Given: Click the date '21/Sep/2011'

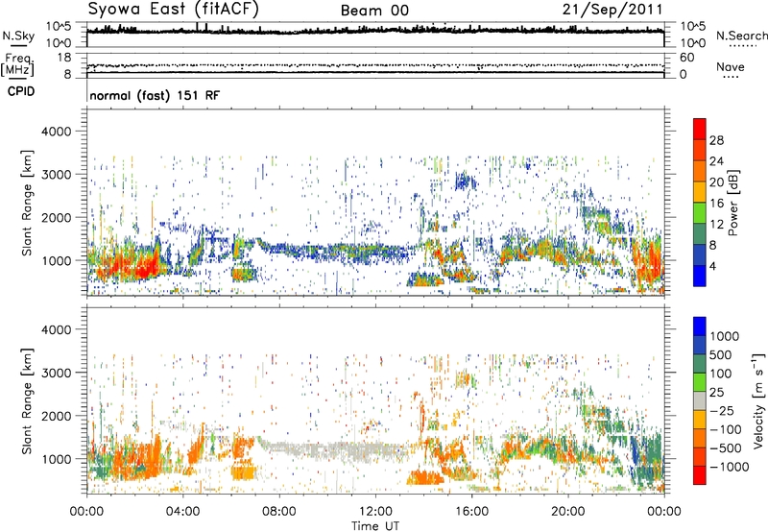Looking at the screenshot, I should coord(612,10).
